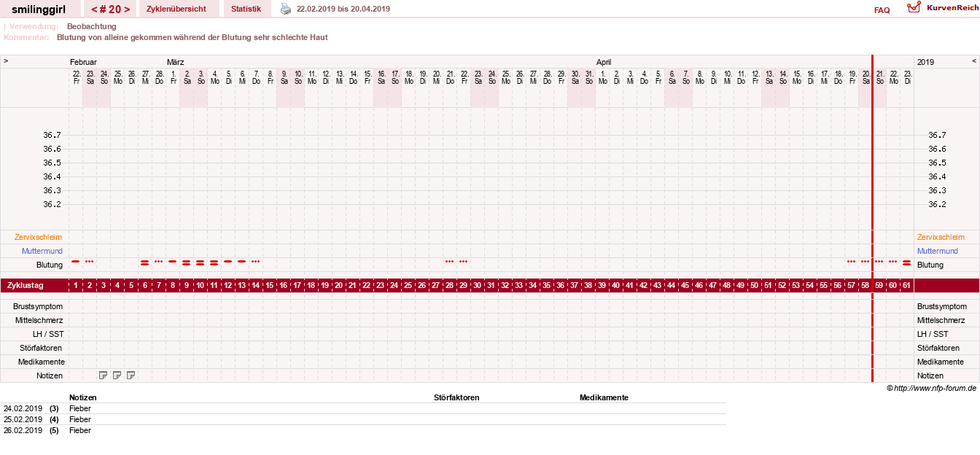Click left Muttermund row label

(42, 251)
